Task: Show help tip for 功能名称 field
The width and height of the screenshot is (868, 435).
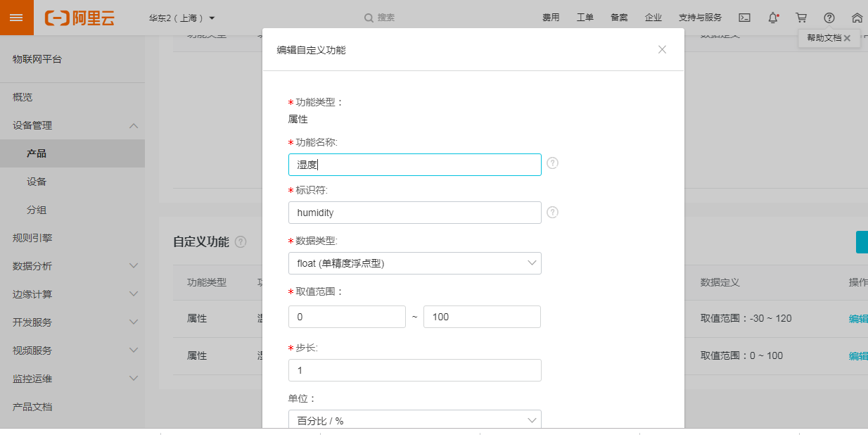Action: point(553,163)
